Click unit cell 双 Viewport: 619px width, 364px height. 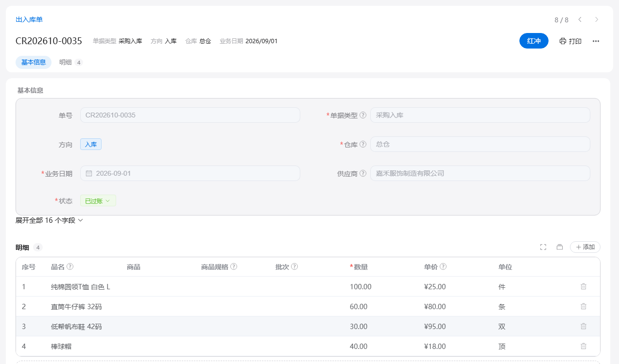(502, 327)
